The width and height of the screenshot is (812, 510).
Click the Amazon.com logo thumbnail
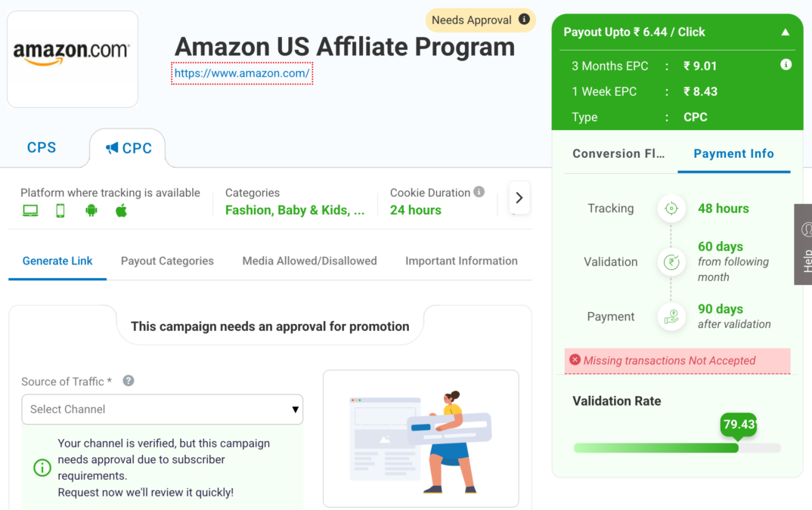(x=73, y=59)
